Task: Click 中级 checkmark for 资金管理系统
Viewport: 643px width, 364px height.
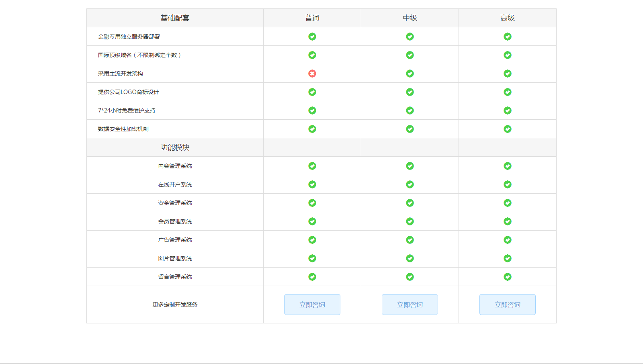Action: point(410,203)
